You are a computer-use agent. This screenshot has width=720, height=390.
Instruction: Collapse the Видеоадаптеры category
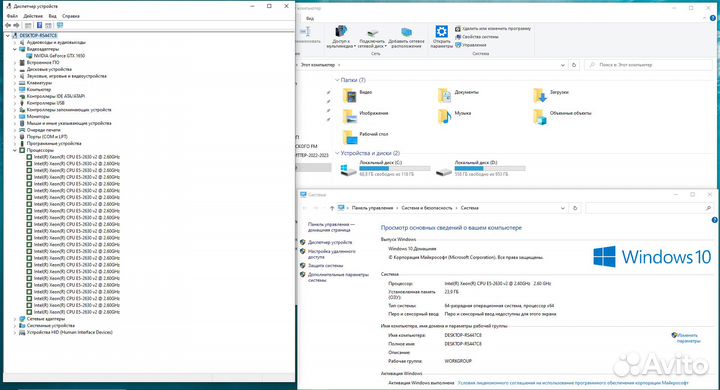click(15, 49)
